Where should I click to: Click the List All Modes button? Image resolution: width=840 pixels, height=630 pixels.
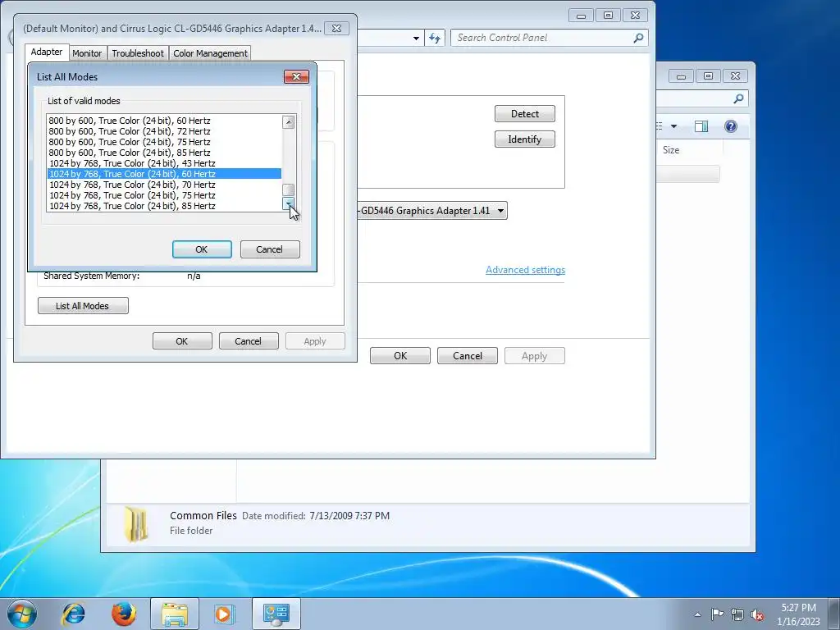83,306
